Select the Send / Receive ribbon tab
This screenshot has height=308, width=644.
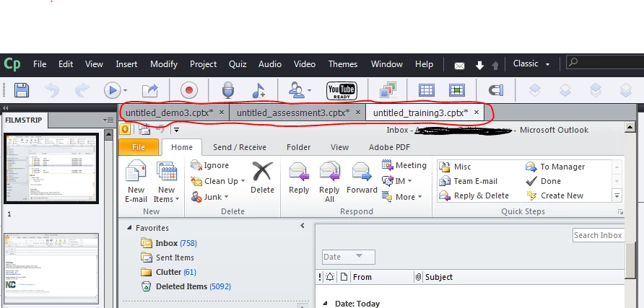coord(240,147)
